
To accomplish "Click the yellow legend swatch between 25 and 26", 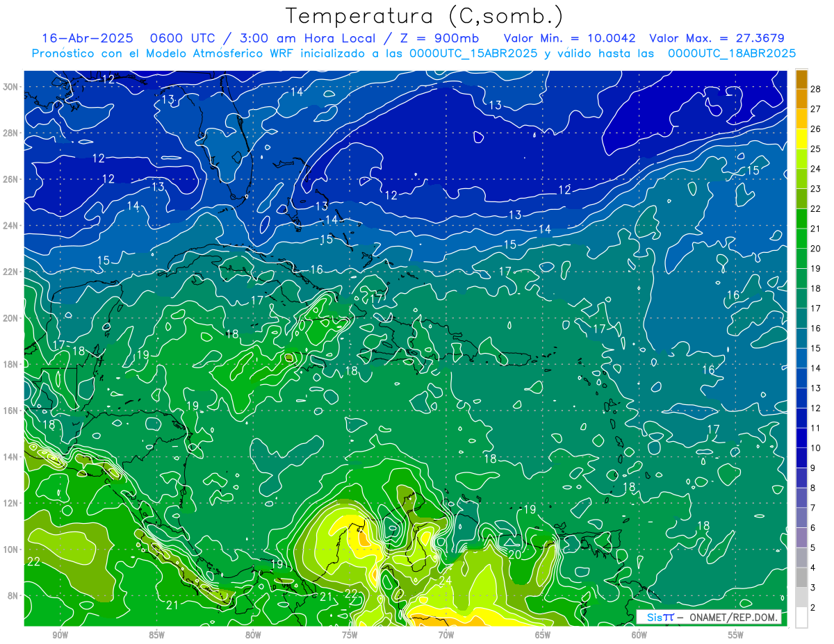I will pos(801,139).
